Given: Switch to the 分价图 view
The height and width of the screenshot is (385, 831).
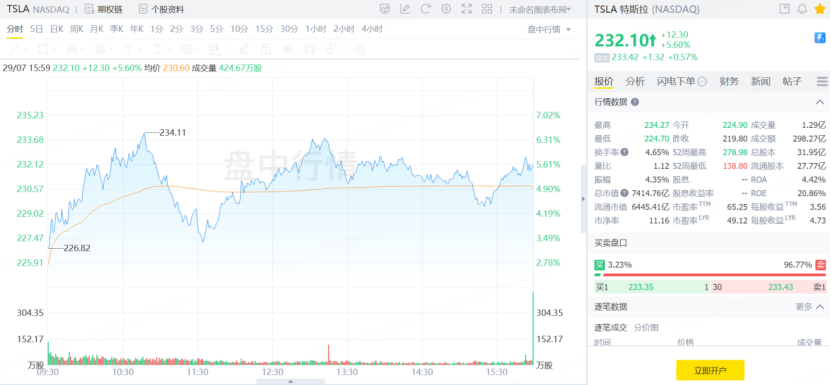Looking at the screenshot, I should 646,327.
